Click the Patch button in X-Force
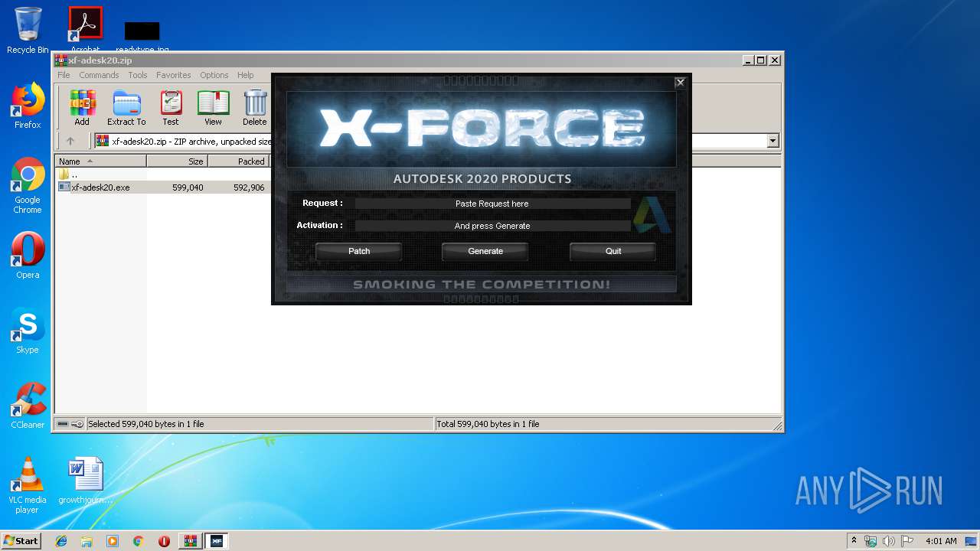Screen dimensions: 980x551 pos(359,251)
